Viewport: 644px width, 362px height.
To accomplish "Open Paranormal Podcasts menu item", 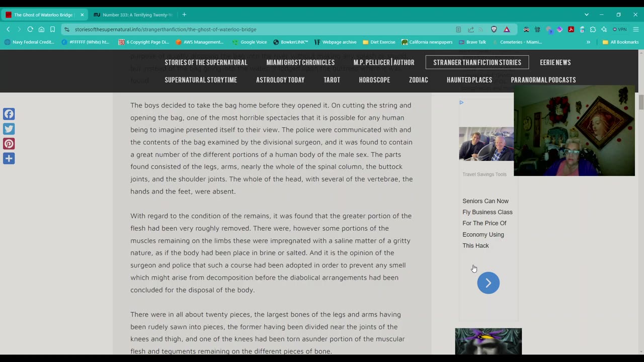I will pos(543,80).
